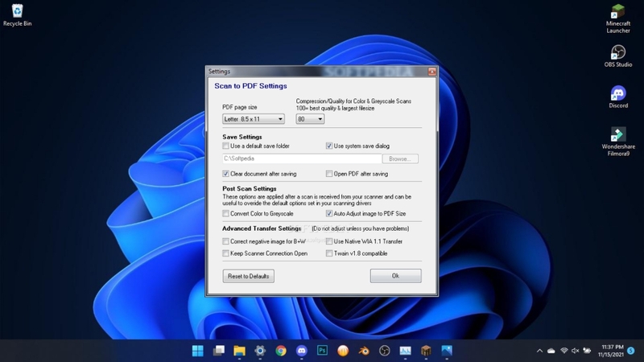The width and height of the screenshot is (644, 362).
Task: Open the Wondershare Filmora9 desktop shortcut
Action: 618,142
